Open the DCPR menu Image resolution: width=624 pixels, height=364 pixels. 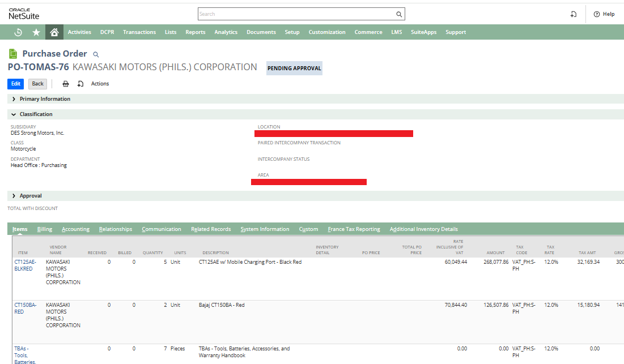107,32
